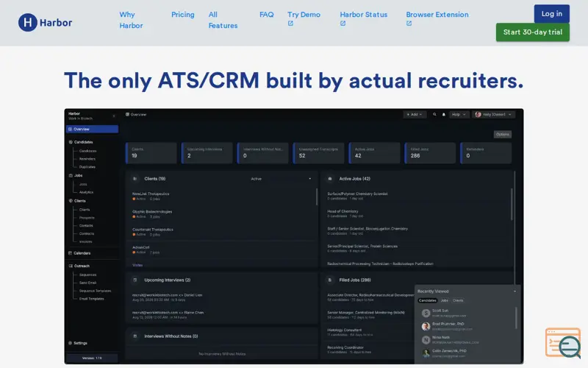Click Brad Plummer's avatar in Recently Viewed
This screenshot has height=368, width=588.
pyautogui.click(x=426, y=326)
